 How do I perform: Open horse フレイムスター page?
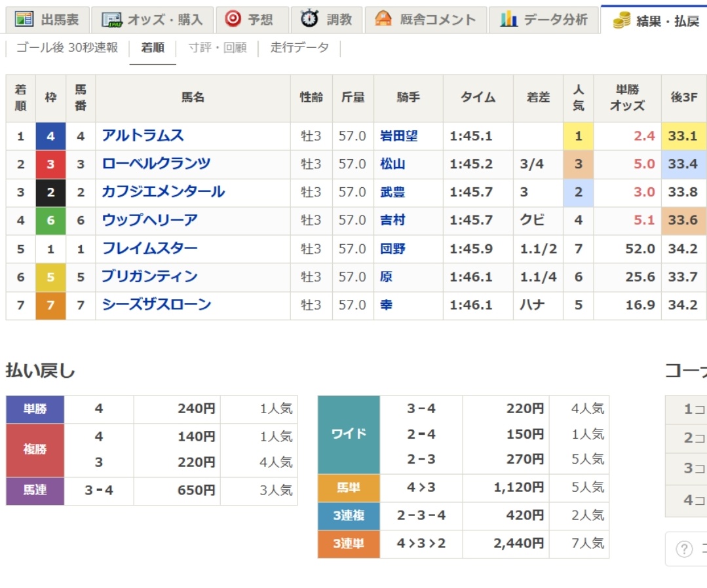point(149,248)
